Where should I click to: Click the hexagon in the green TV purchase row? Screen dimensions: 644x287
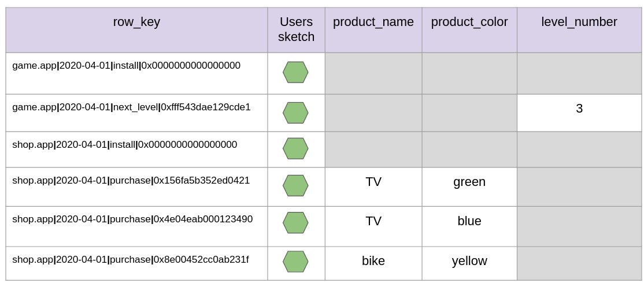pos(295,186)
